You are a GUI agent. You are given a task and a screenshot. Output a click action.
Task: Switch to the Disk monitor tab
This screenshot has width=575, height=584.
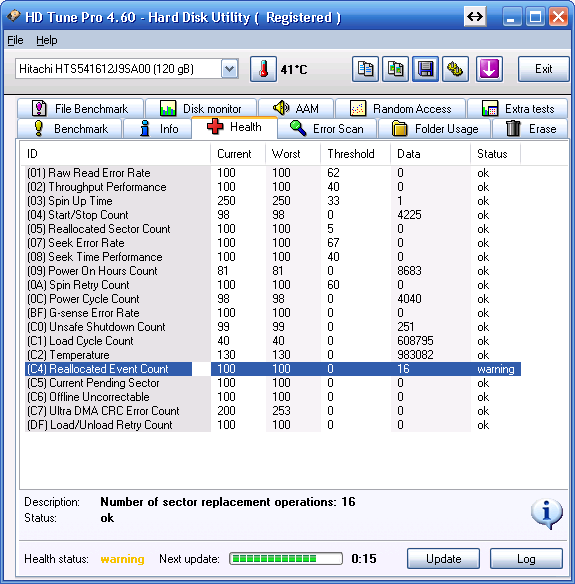(x=201, y=109)
